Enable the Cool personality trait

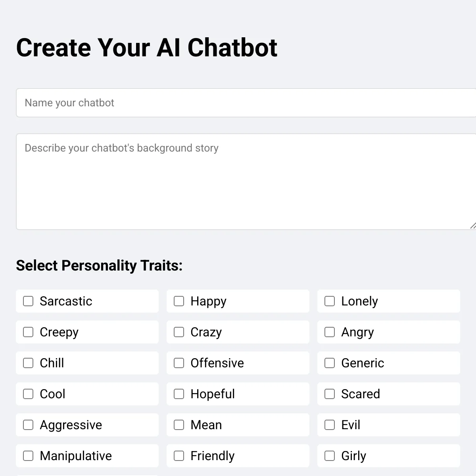[28, 394]
